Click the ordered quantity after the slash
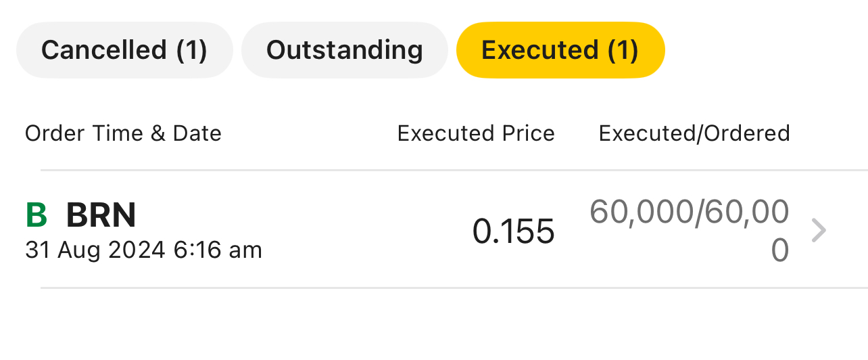 (x=746, y=212)
